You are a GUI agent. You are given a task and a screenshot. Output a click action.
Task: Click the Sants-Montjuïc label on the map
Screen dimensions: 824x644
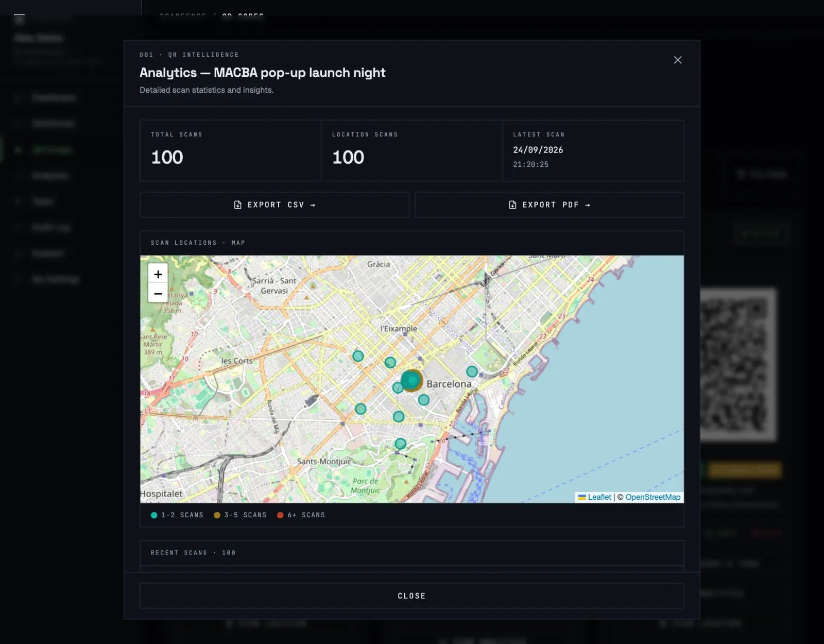coord(324,462)
